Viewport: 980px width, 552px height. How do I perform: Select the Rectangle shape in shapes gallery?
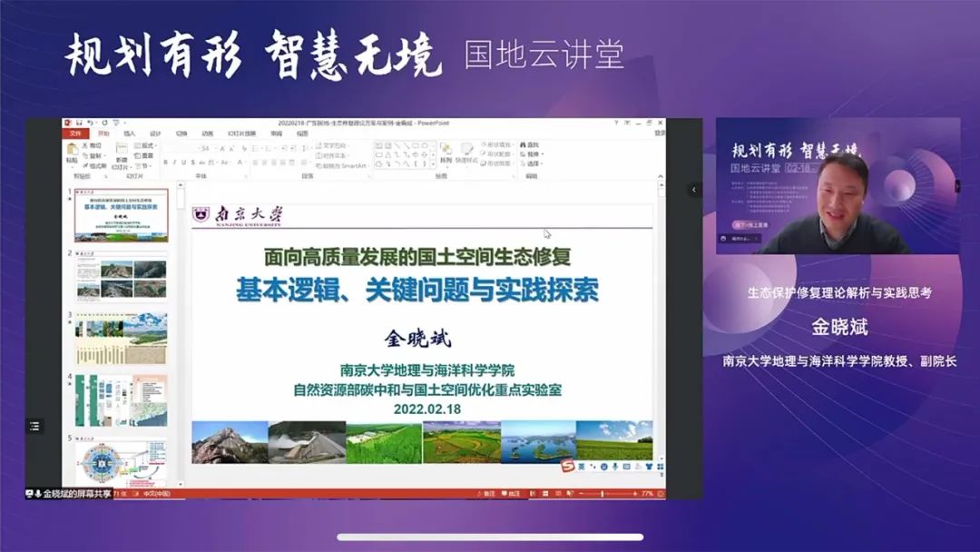pos(378,154)
